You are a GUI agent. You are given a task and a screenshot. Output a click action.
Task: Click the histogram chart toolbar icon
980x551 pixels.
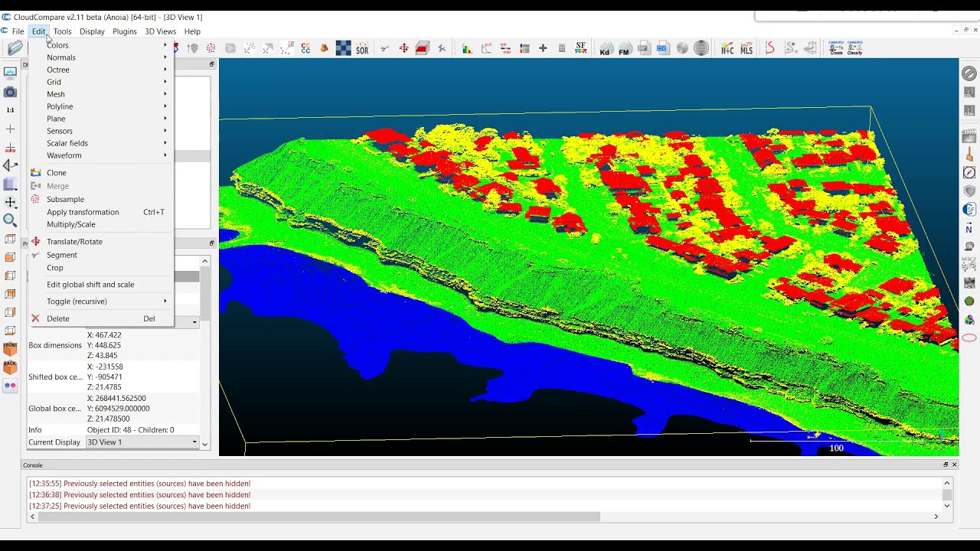(467, 49)
